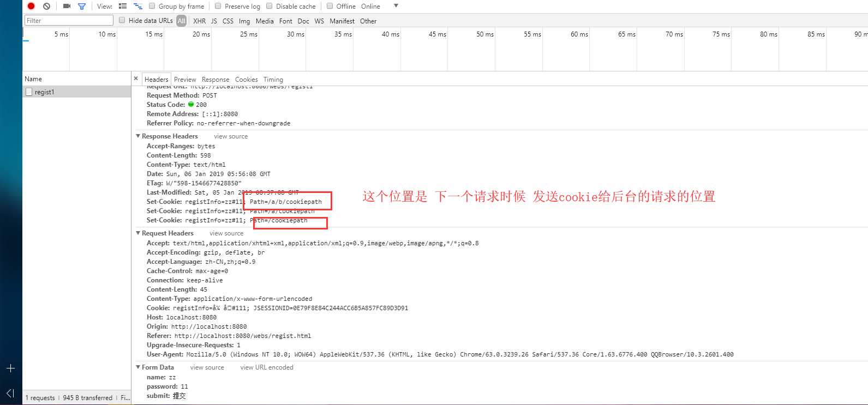This screenshot has width=868, height=405.
Task: Select the All filter type
Action: point(182,21)
